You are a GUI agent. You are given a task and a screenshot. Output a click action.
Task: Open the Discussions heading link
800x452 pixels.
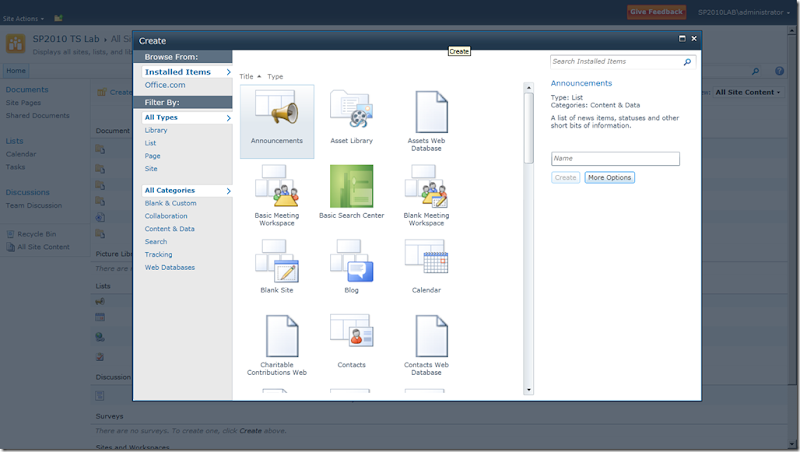28,192
